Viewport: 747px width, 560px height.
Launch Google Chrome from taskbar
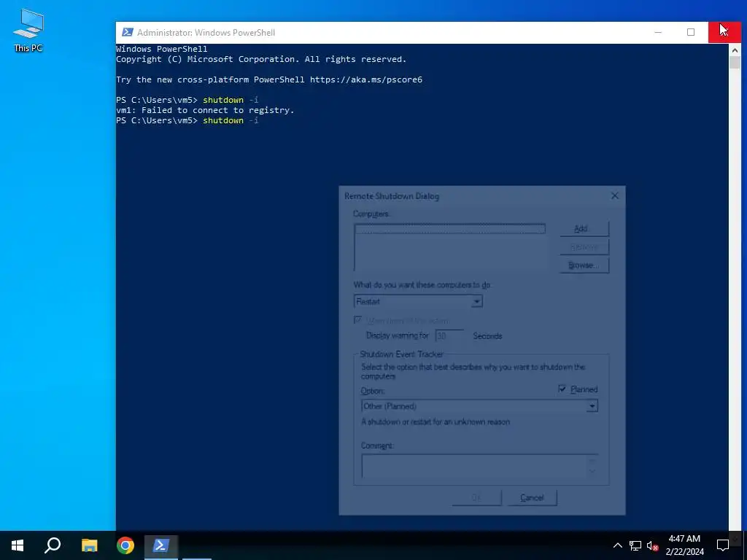pyautogui.click(x=125, y=545)
